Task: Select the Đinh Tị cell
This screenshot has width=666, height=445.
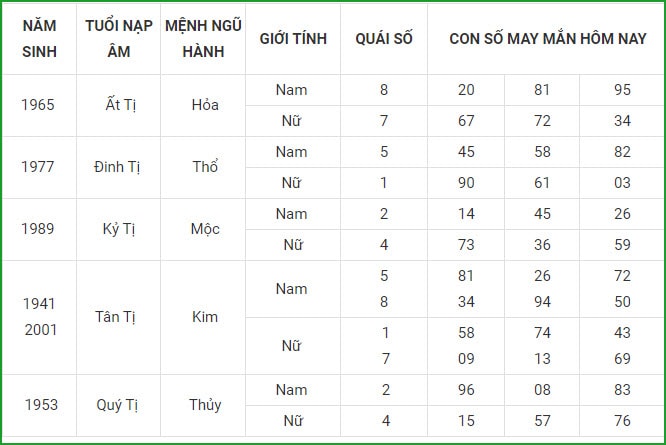Action: click(117, 167)
